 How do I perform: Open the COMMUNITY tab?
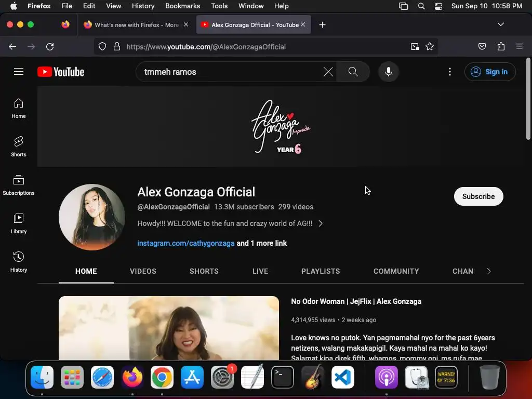point(396,271)
